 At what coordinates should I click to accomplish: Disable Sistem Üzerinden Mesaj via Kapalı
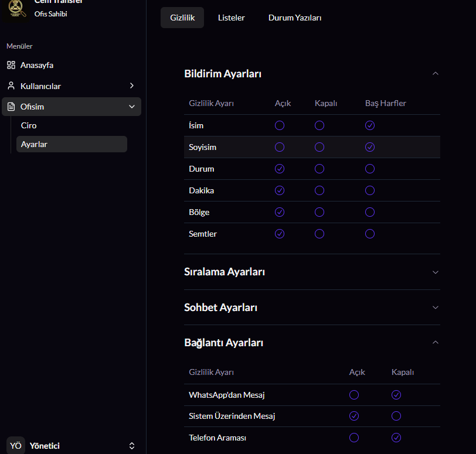(x=396, y=416)
